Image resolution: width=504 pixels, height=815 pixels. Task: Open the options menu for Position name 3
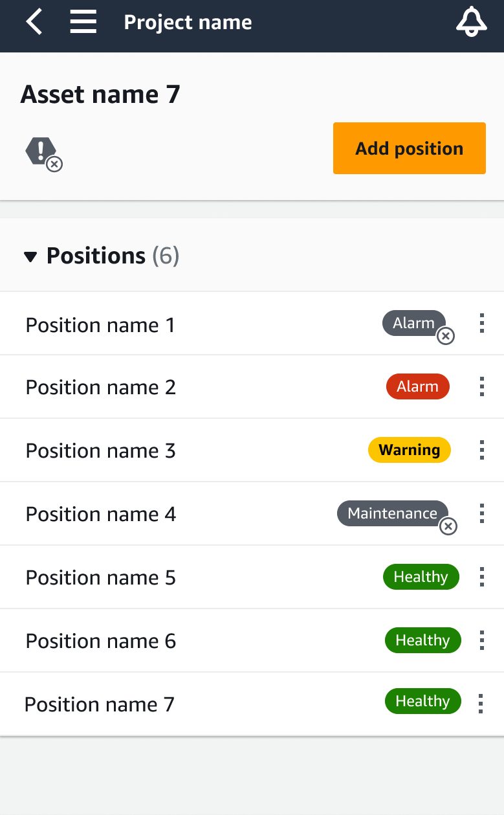(481, 450)
